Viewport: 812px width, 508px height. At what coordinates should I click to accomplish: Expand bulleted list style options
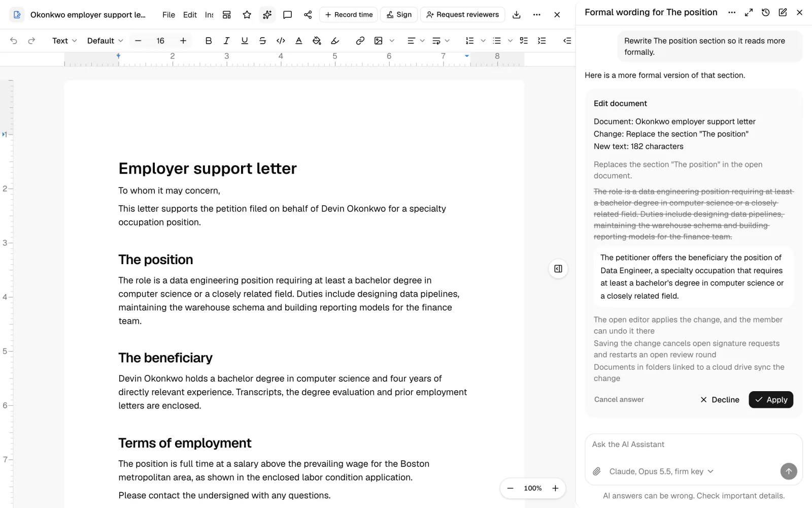510,41
